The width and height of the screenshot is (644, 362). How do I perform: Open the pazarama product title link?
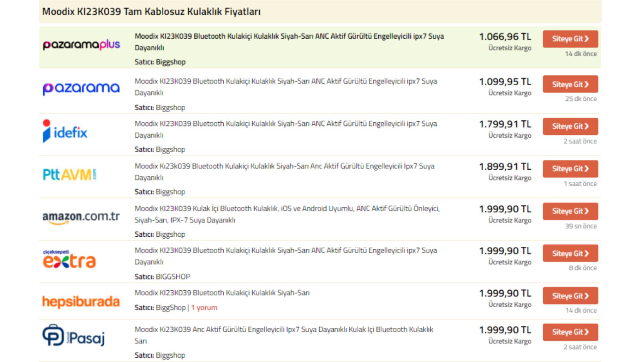point(286,87)
